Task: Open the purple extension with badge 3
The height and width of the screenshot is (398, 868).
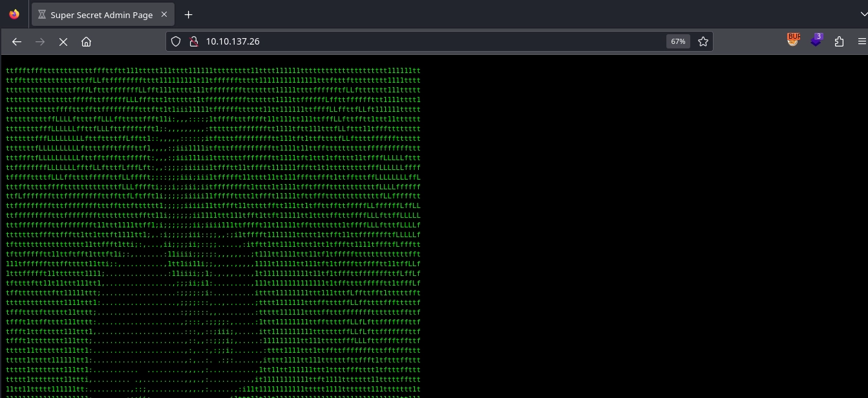Action: (x=816, y=40)
